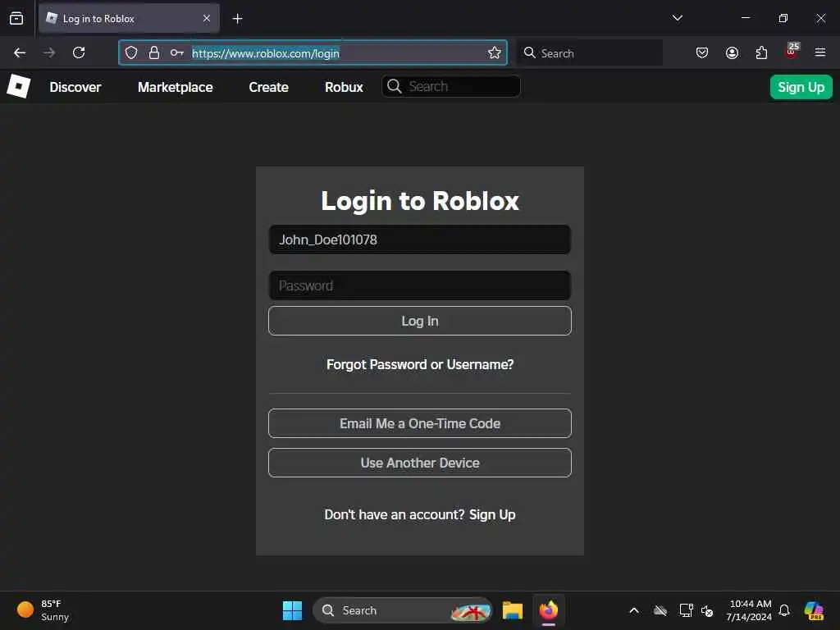Open saved logins key icon

click(177, 52)
